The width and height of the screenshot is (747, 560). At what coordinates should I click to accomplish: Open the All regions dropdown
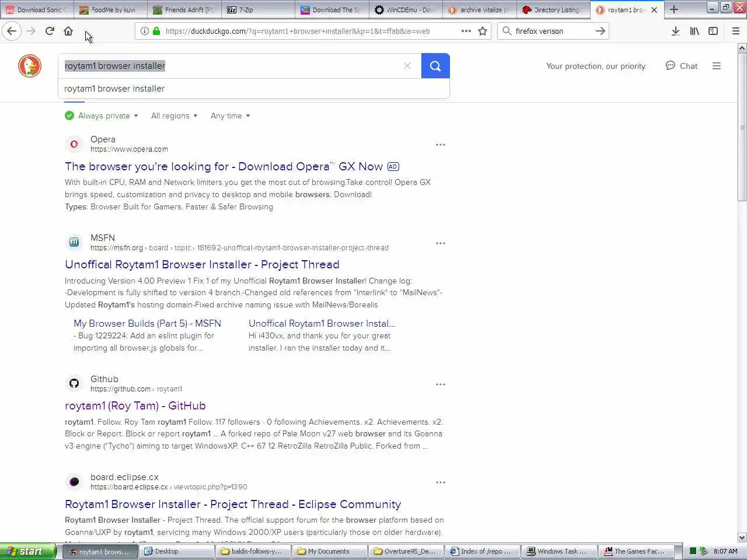(174, 116)
